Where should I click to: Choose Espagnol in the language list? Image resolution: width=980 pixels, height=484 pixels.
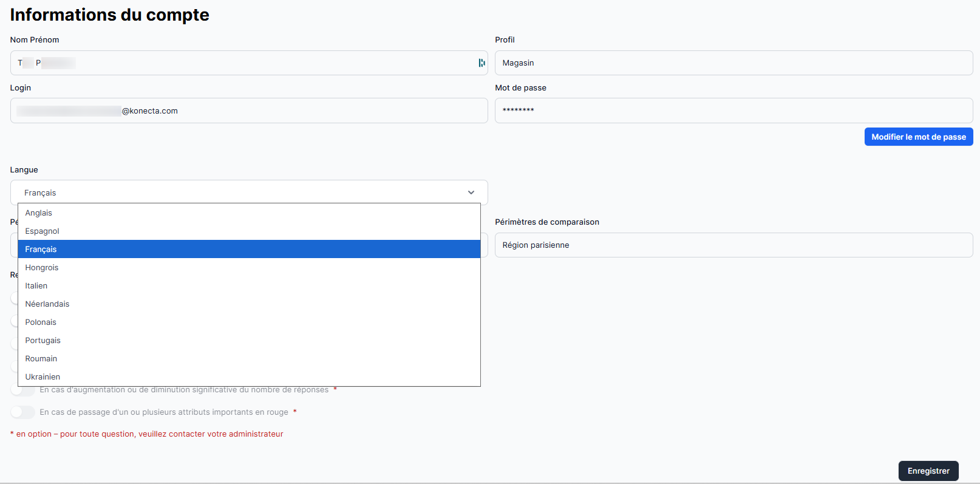pos(43,231)
